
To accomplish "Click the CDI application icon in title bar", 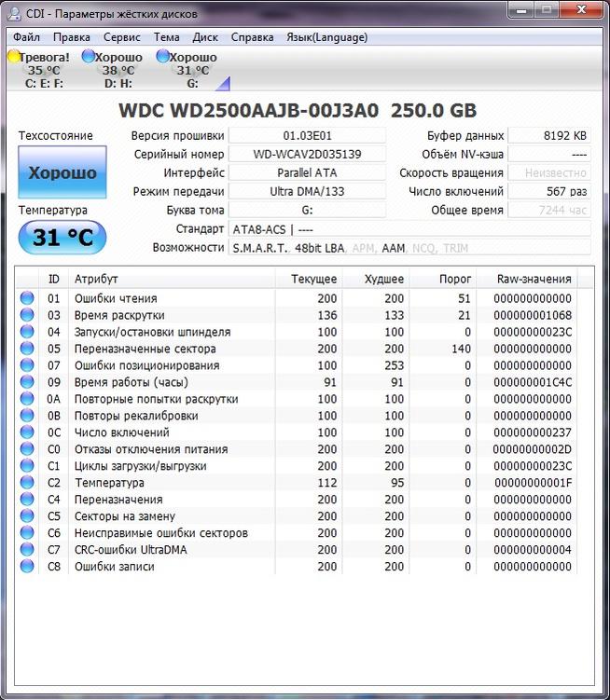I will pos(14,13).
